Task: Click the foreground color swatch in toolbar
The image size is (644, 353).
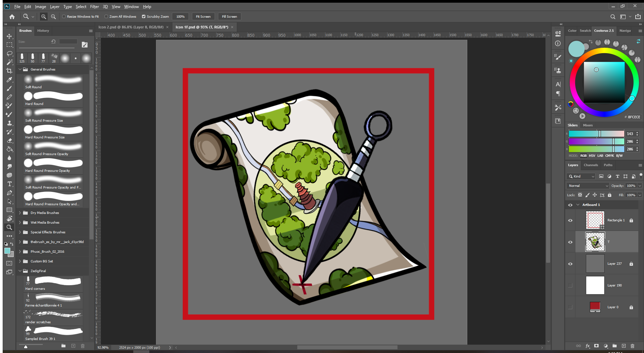Action: (7, 251)
